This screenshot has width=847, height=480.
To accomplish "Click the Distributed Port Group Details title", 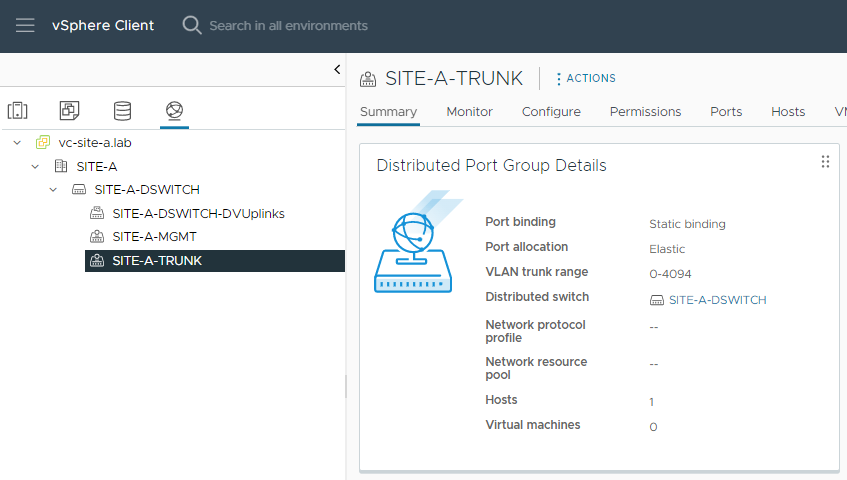I will pyautogui.click(x=491, y=165).
